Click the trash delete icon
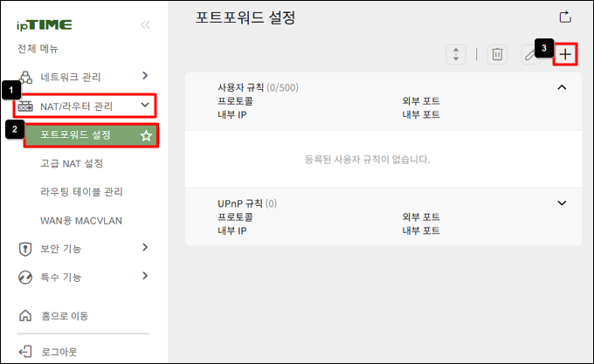594x364 pixels. tap(496, 54)
